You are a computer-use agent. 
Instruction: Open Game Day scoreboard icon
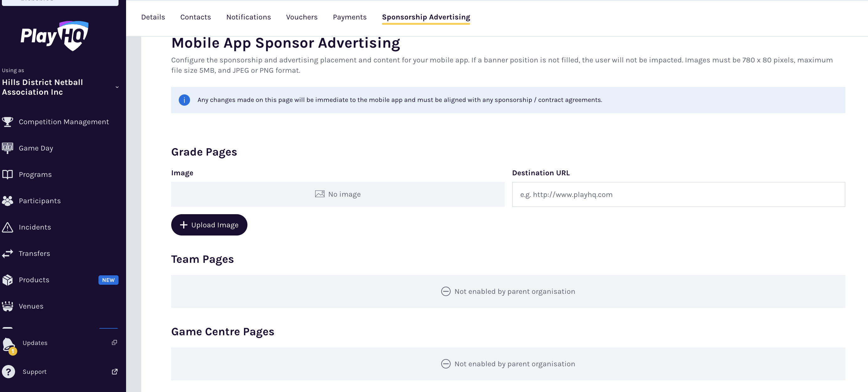8,148
